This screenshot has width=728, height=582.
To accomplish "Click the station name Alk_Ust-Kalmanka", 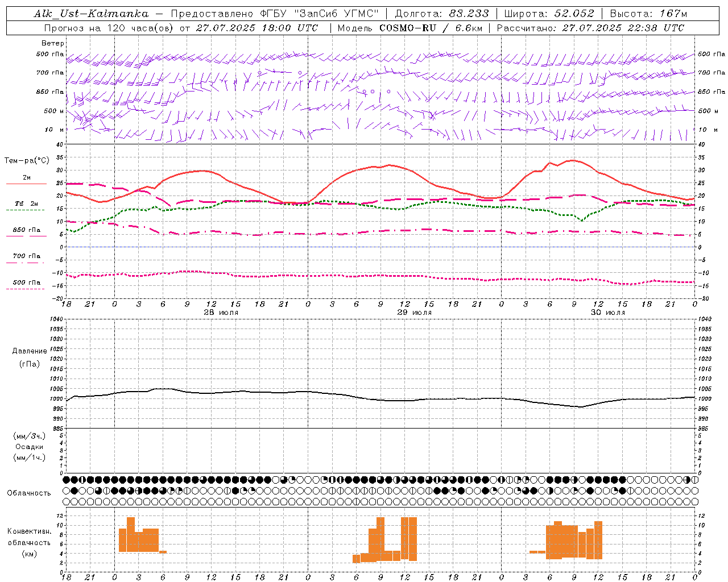I will (x=91, y=14).
